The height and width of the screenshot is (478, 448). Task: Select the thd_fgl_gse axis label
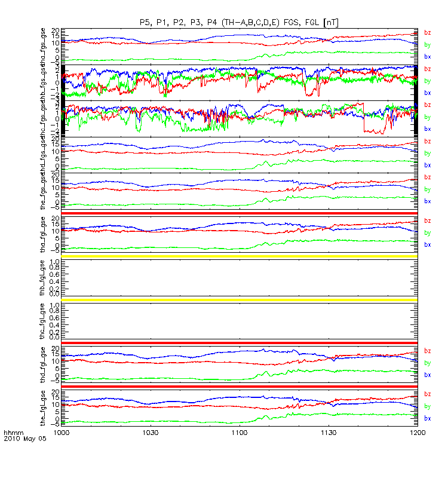42,364
